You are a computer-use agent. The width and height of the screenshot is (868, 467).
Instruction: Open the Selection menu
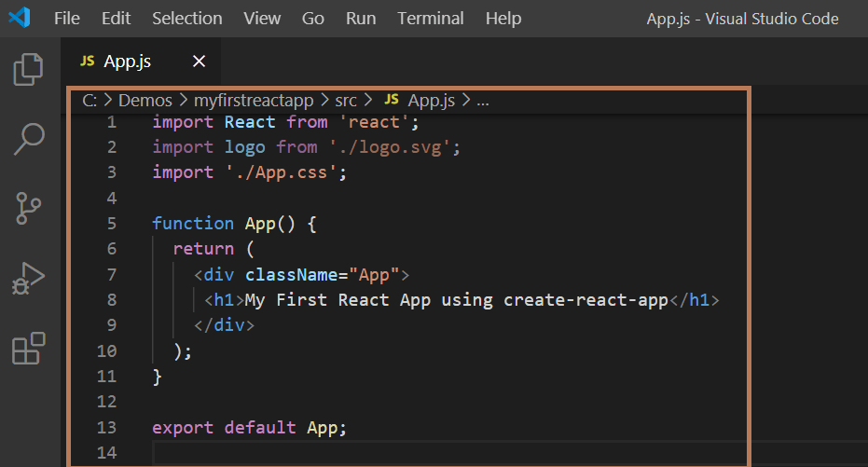click(187, 19)
